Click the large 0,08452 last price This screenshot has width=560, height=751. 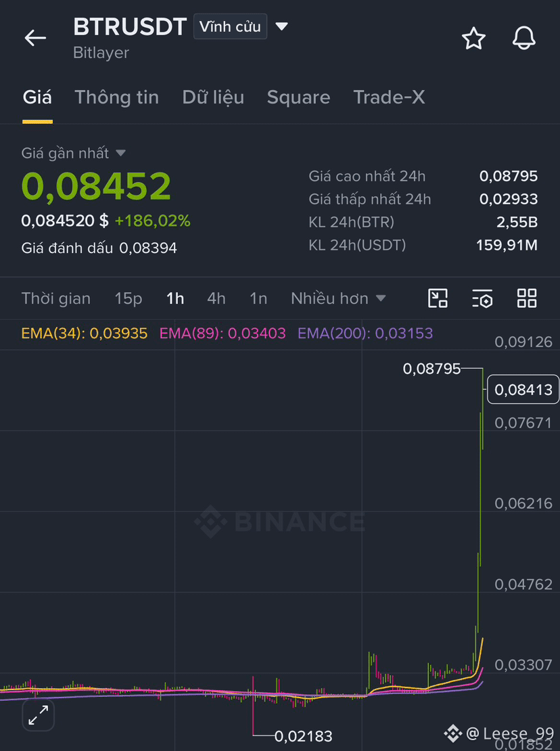pos(96,186)
